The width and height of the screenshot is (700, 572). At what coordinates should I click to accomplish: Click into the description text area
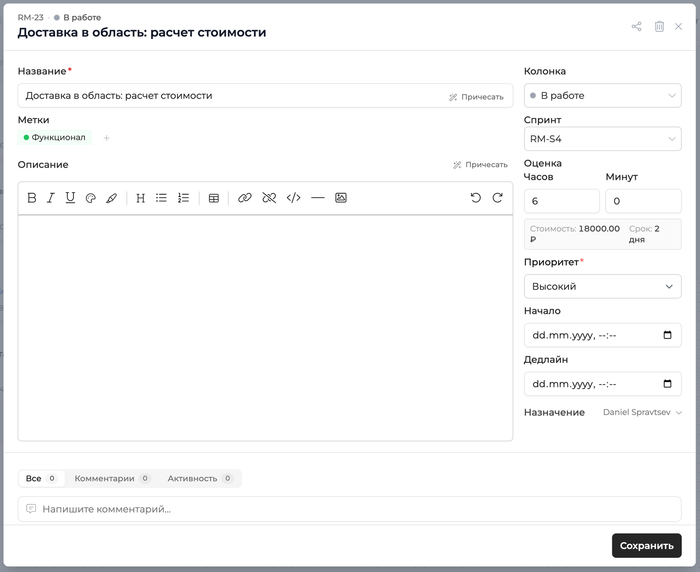point(265,328)
